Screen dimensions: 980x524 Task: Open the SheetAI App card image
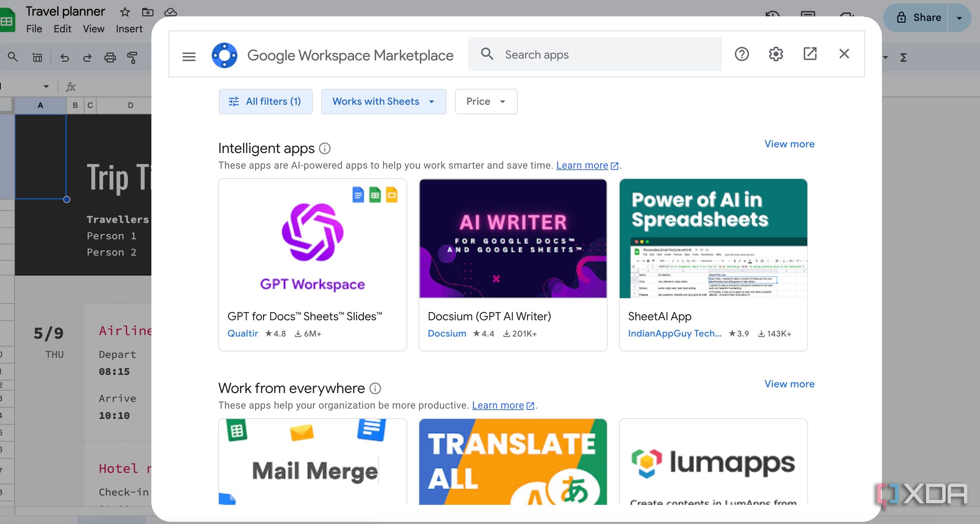(713, 239)
